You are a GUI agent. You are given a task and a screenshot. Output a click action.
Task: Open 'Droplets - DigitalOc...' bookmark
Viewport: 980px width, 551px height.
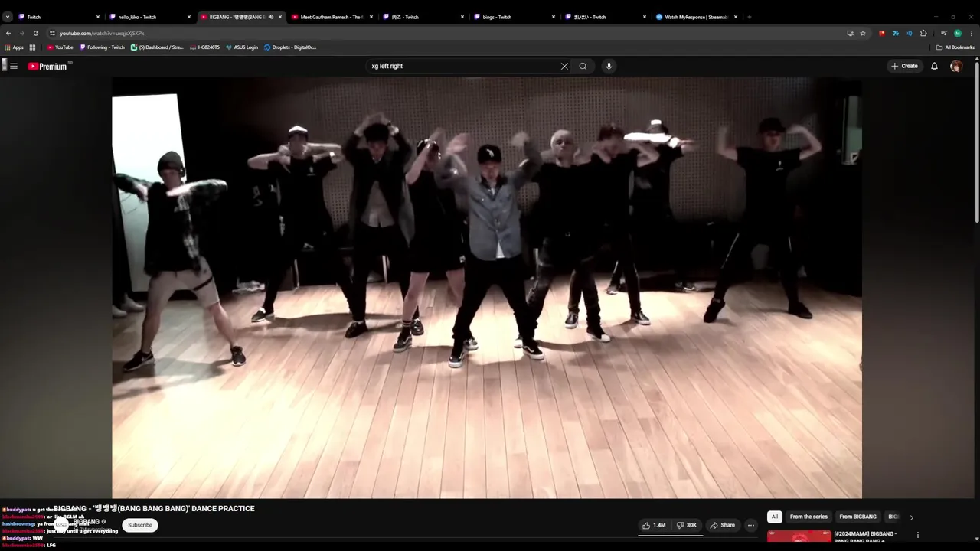coord(290,47)
